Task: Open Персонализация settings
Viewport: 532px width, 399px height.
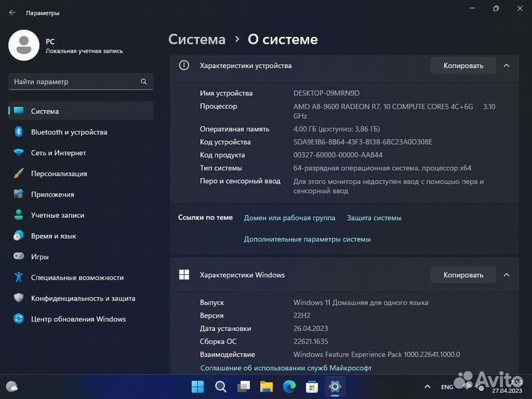Action: click(x=81, y=174)
